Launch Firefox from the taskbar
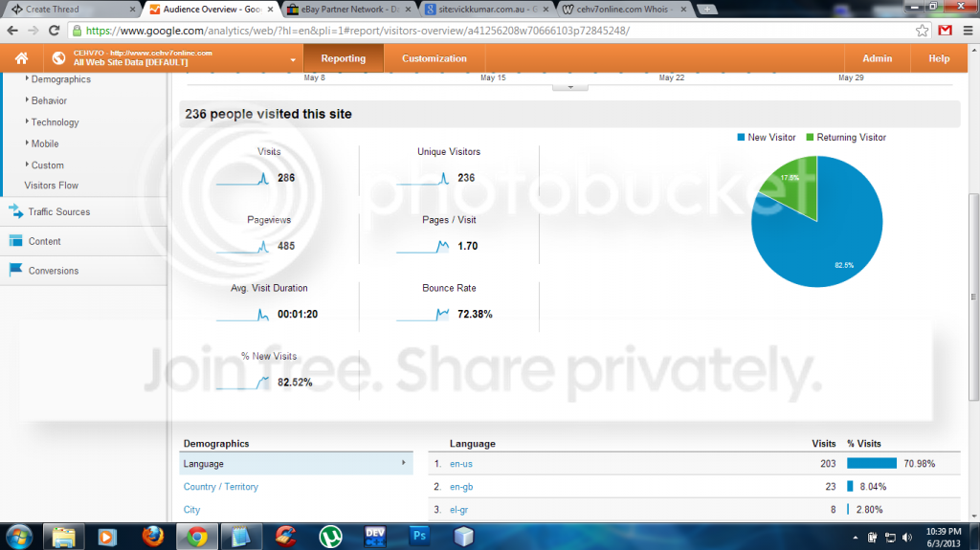980x550 pixels. (152, 537)
